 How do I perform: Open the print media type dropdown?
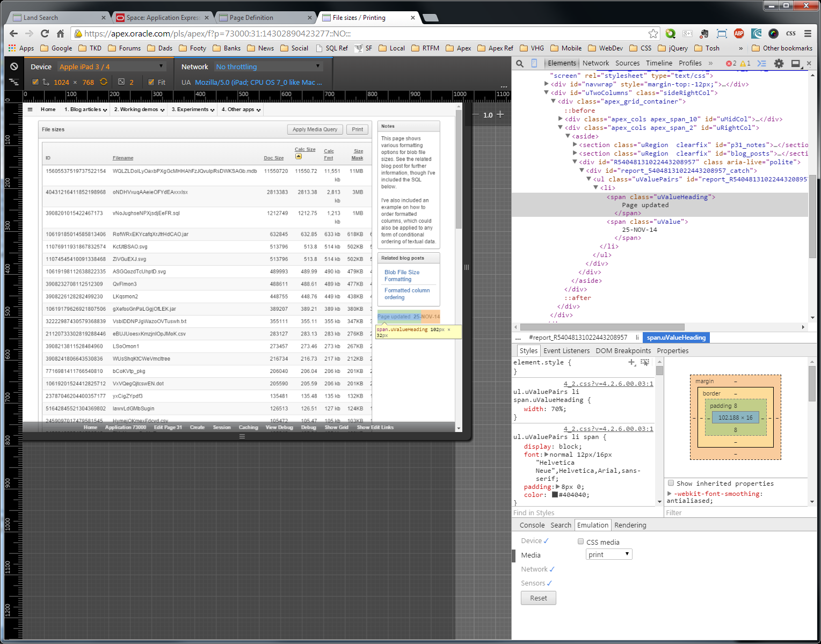(x=609, y=554)
